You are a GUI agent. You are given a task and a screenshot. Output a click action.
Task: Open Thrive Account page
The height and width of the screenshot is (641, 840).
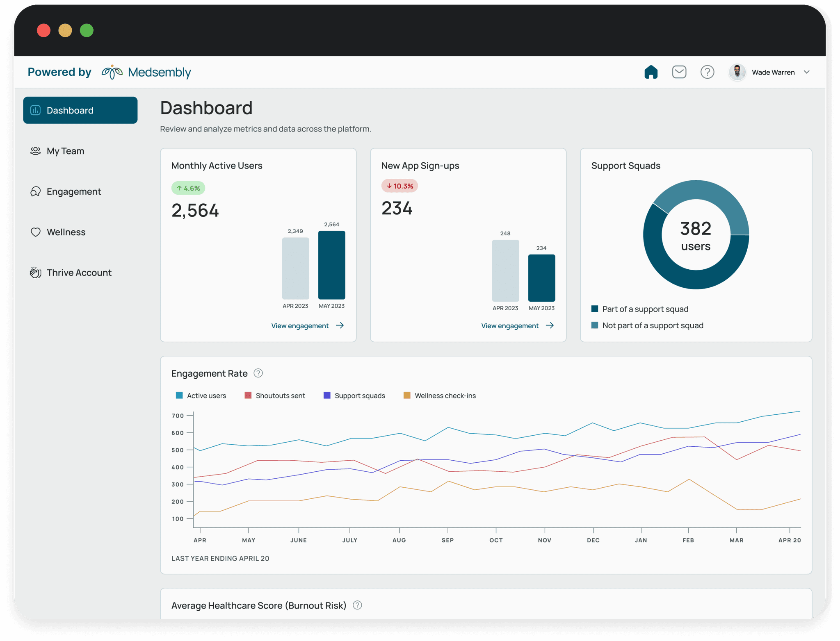point(79,273)
